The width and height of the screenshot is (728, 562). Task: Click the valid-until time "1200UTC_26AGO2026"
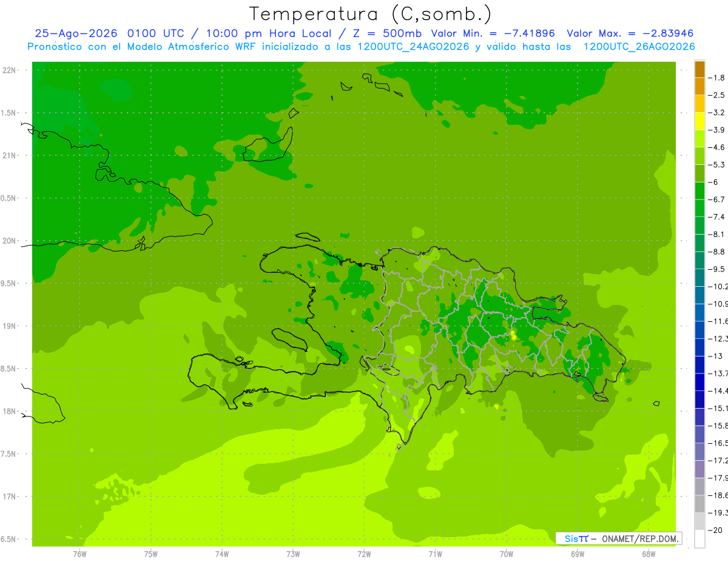click(638, 47)
